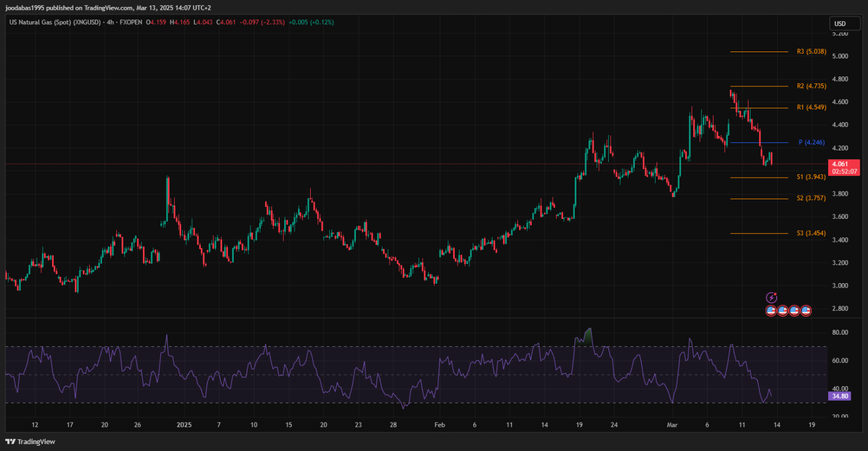Click the first US flag event icon

tap(771, 311)
